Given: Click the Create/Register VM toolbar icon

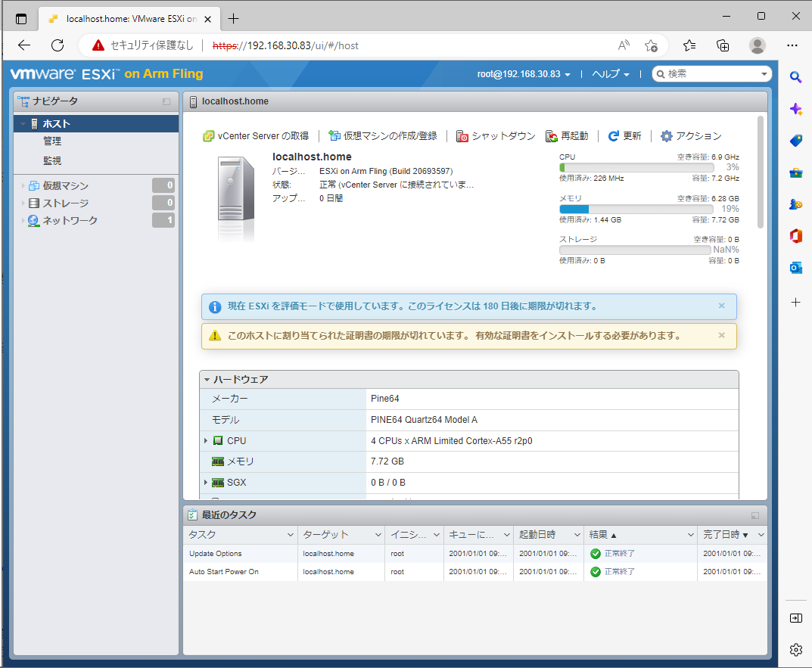Looking at the screenshot, I should pyautogui.click(x=334, y=135).
